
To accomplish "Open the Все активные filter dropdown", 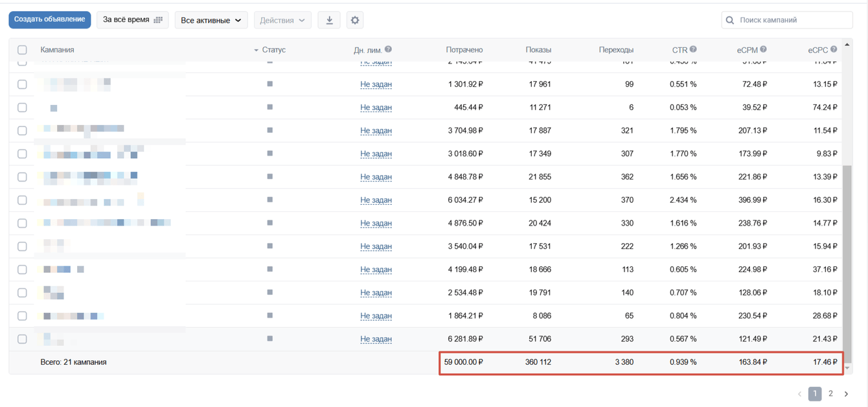I will click(211, 20).
